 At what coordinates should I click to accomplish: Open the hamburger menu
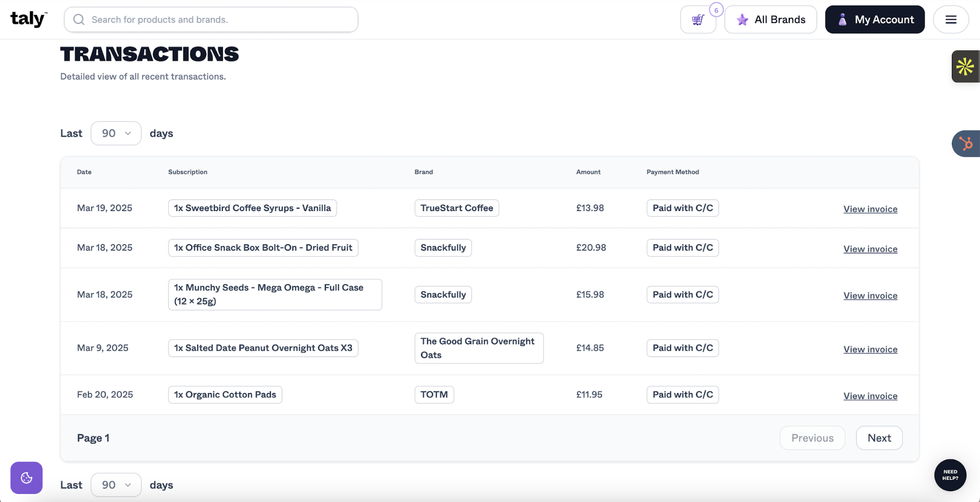coord(950,20)
